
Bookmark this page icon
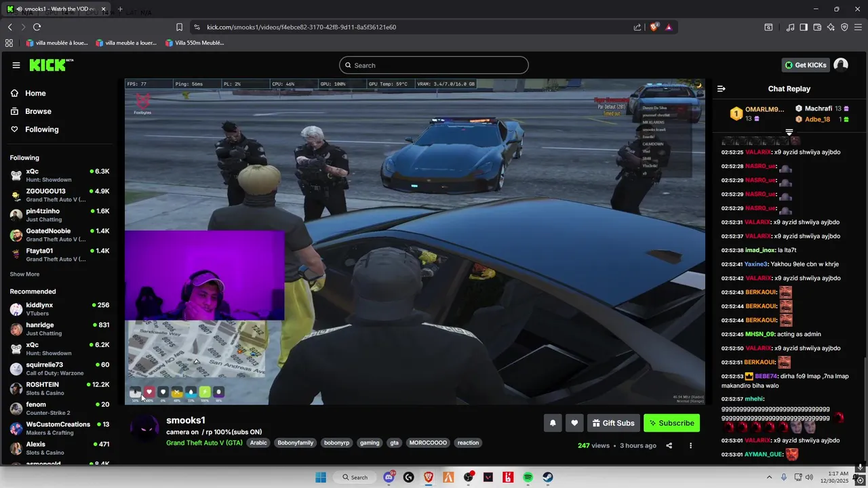(179, 27)
